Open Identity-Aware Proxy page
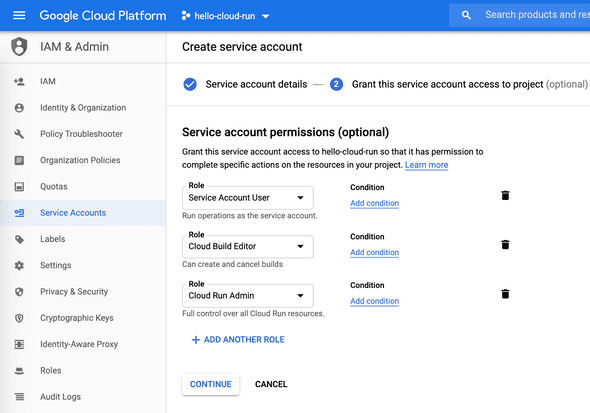This screenshot has height=413, width=590. point(83,344)
